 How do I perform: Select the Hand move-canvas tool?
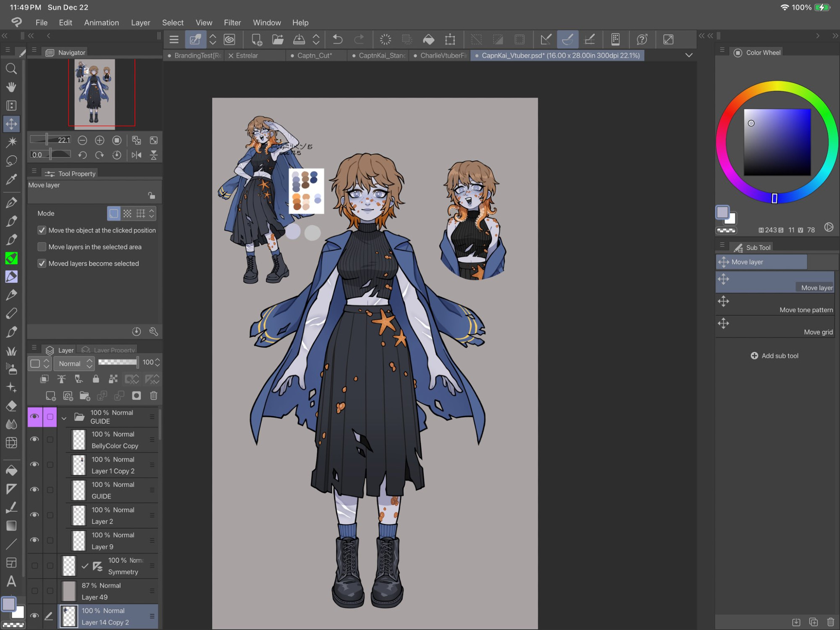(x=11, y=87)
